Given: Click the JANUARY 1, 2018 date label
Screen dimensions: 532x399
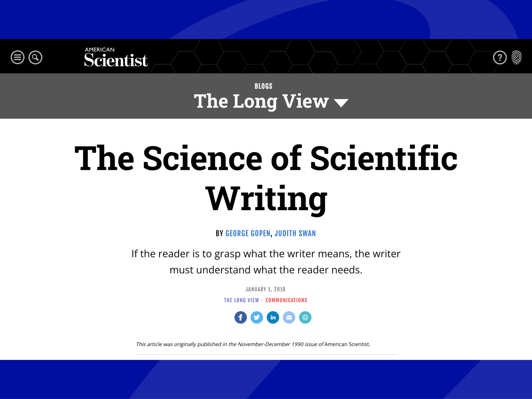Looking at the screenshot, I should [265, 289].
